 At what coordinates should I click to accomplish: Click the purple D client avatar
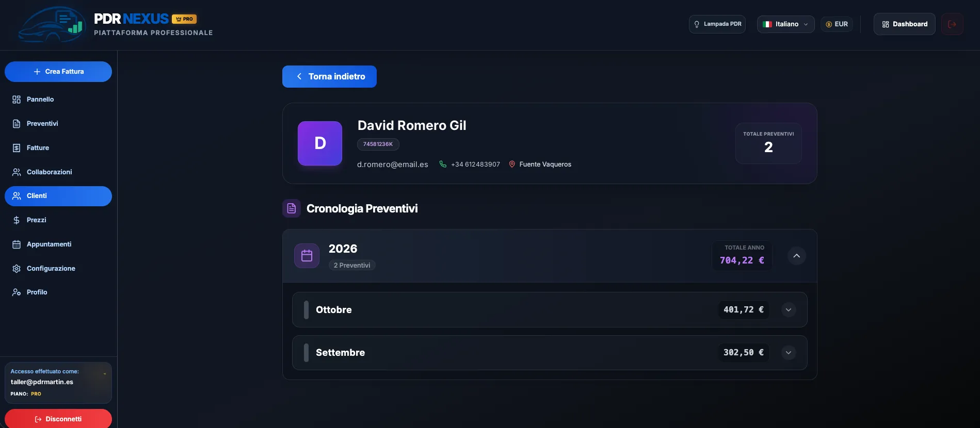click(320, 143)
